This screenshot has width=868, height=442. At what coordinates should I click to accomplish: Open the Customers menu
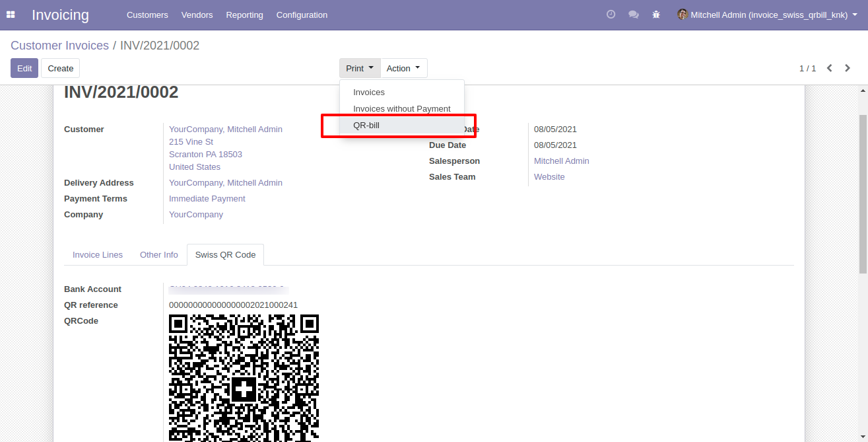tap(147, 15)
